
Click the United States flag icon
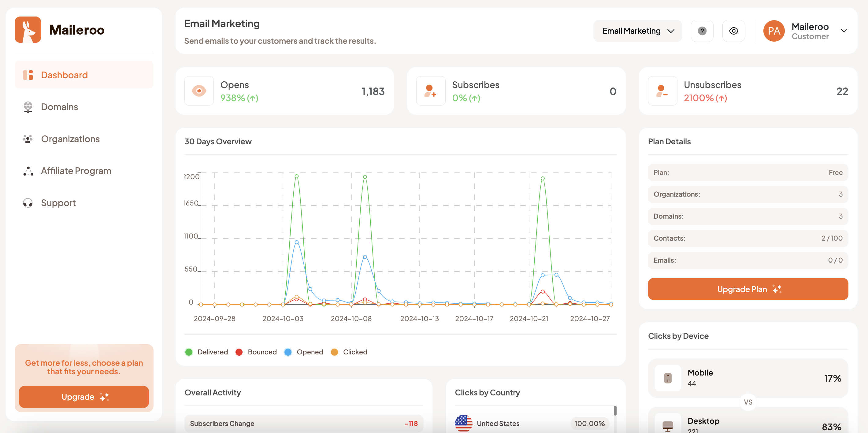[x=463, y=423]
